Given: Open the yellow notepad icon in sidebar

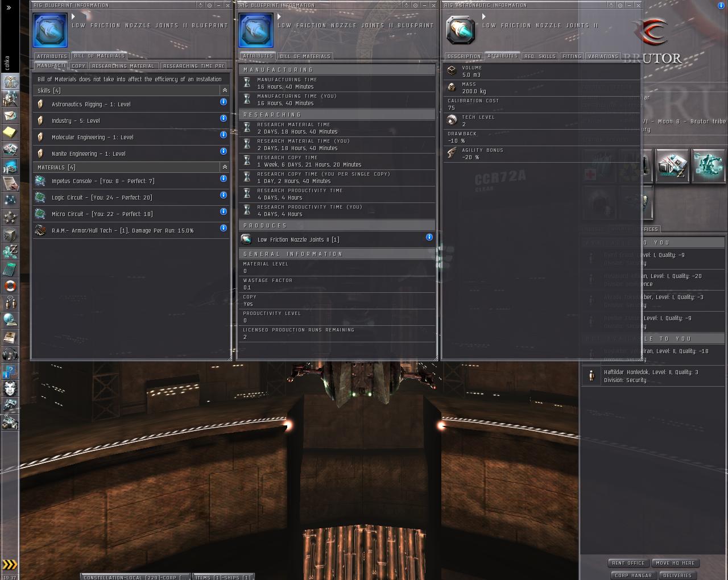Looking at the screenshot, I should coord(10,132).
